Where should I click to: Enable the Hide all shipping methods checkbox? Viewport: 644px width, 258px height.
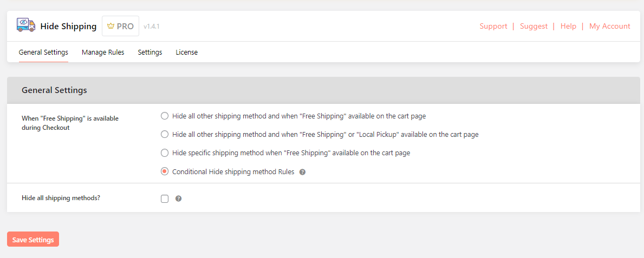click(x=165, y=199)
